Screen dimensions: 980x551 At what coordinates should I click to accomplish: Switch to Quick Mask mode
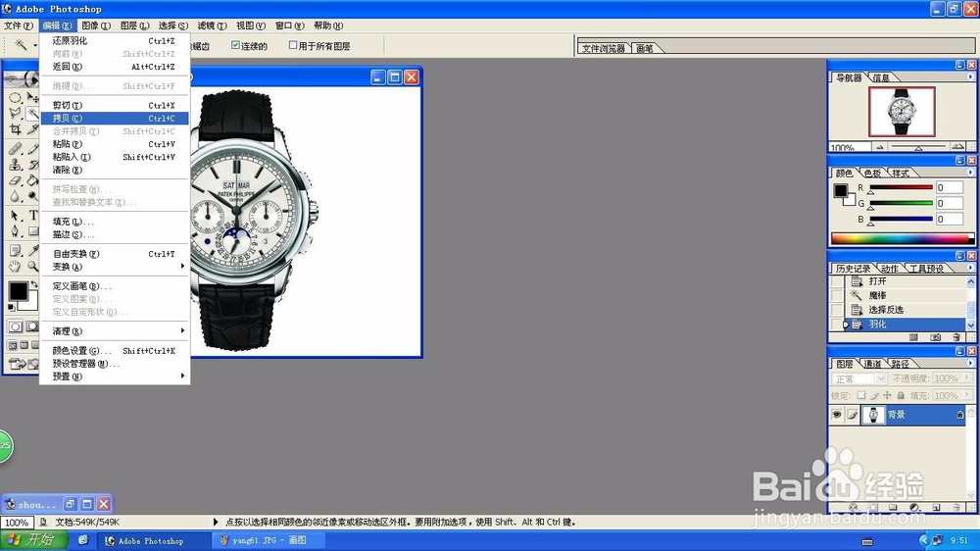tap(32, 326)
